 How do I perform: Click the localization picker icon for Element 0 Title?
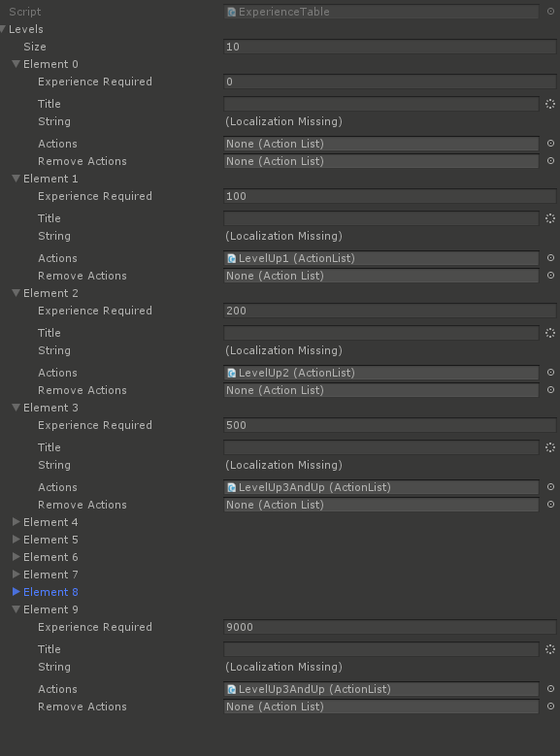[550, 104]
